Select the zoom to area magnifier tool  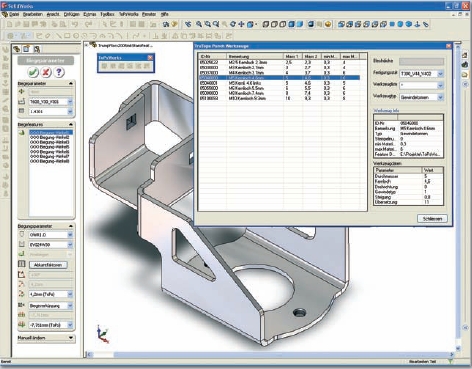pos(207,24)
